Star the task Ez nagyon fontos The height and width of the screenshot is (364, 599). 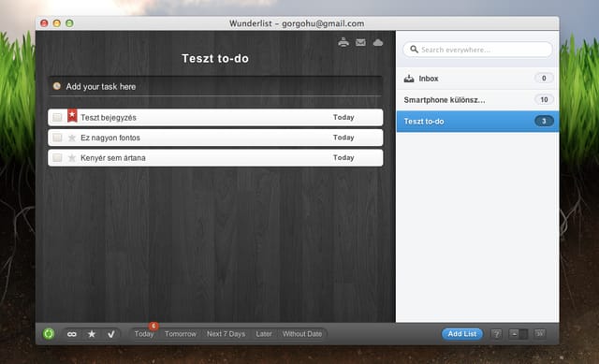(x=72, y=138)
